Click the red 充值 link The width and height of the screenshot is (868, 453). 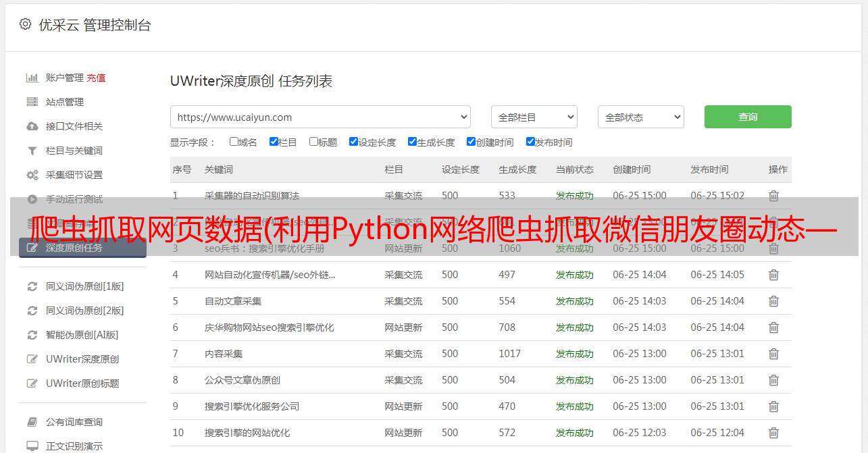[96, 78]
